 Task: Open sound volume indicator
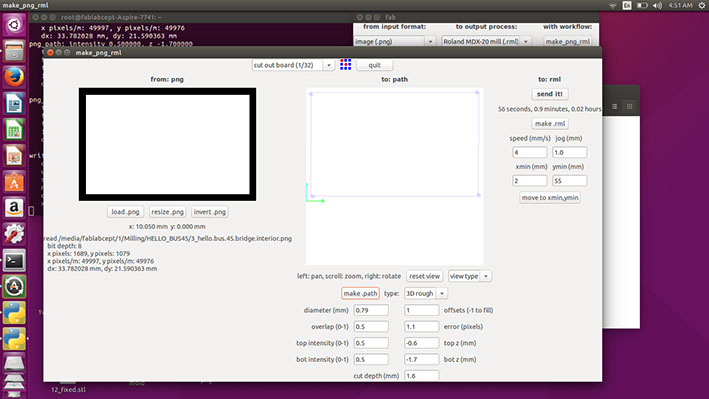[x=657, y=5]
